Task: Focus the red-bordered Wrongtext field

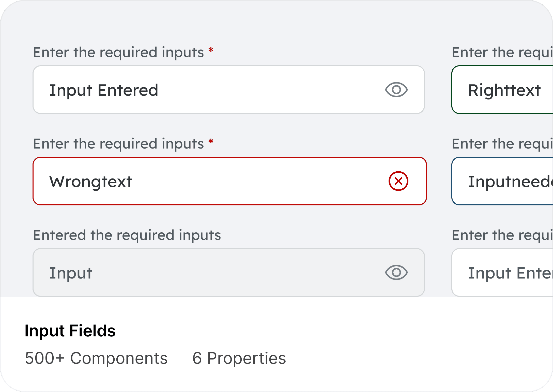Action: tap(229, 181)
